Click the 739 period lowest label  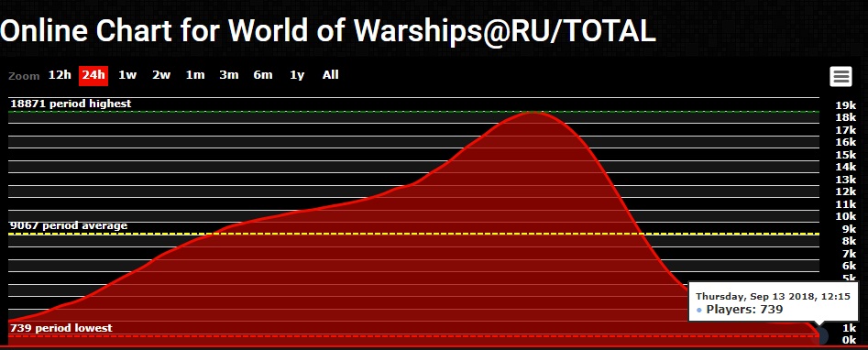click(60, 328)
